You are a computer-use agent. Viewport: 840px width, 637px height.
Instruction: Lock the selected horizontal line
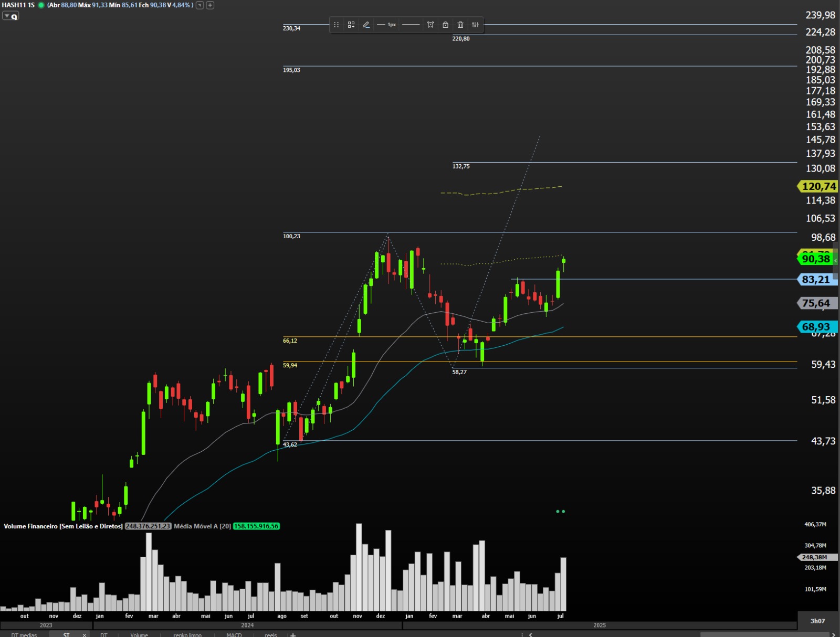click(x=445, y=25)
